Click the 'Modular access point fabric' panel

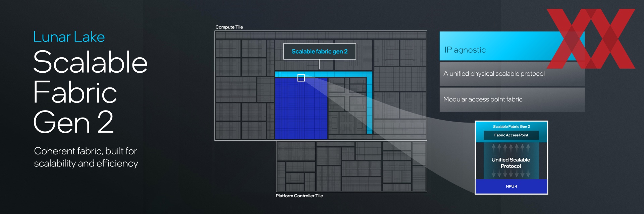(512, 100)
